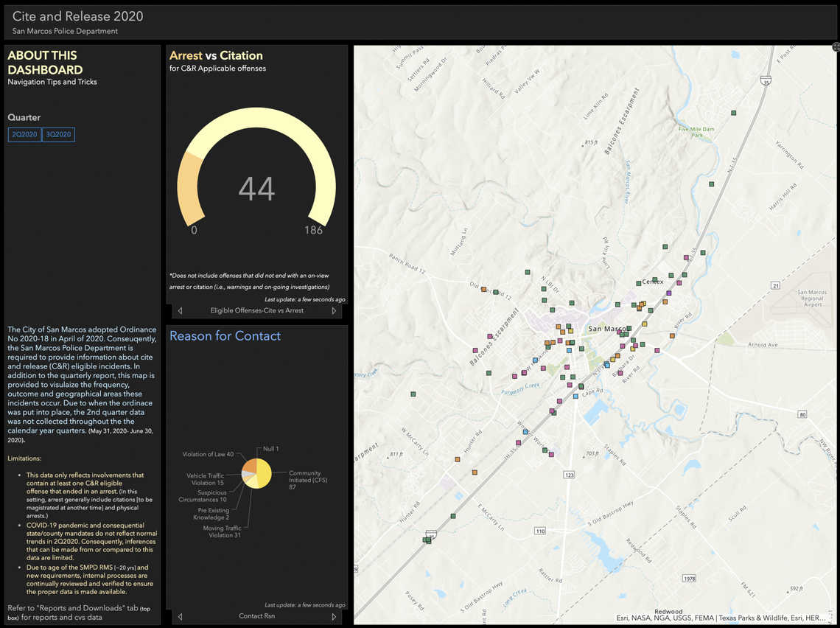Open the Contact Rsn page label
This screenshot has height=628, width=840.
(256, 616)
